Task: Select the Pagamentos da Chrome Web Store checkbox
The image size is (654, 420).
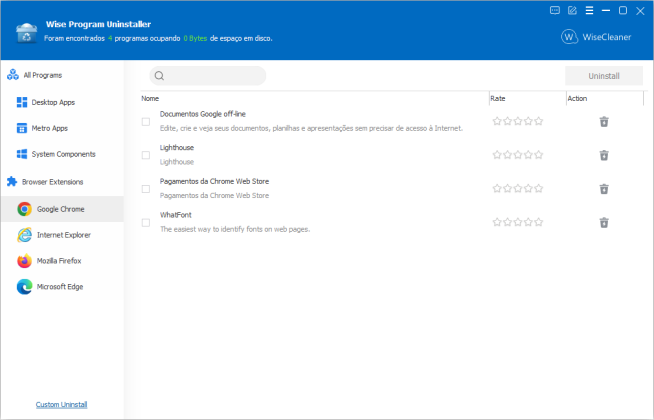Action: (x=146, y=189)
